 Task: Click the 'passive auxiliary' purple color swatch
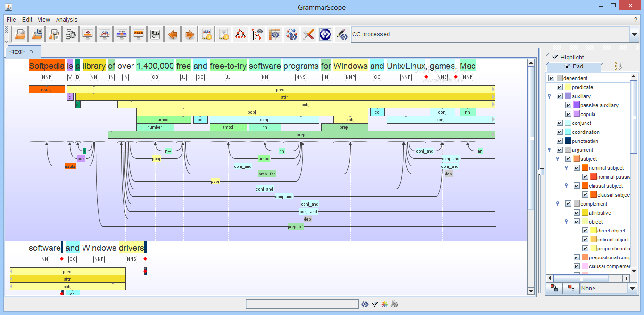(577, 105)
